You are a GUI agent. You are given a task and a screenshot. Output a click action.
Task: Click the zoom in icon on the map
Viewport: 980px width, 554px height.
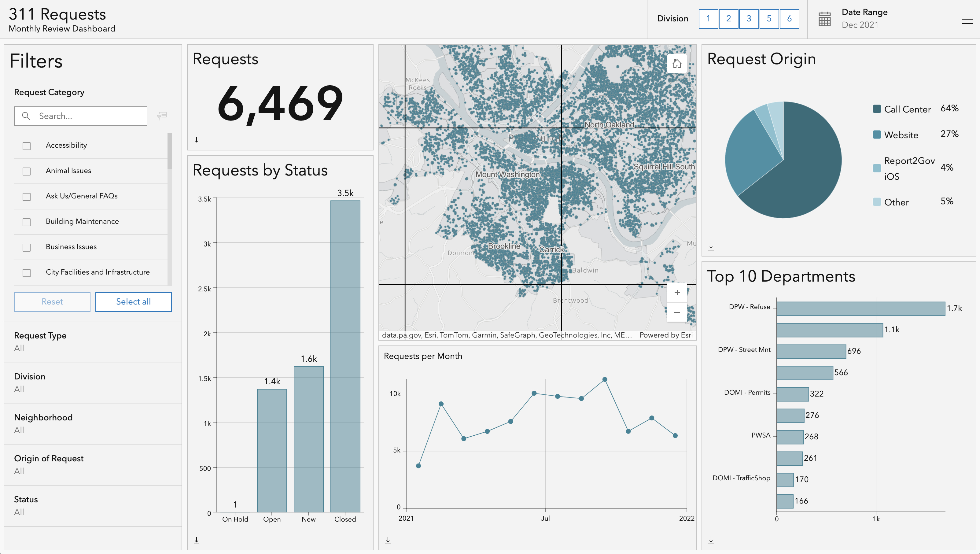678,293
